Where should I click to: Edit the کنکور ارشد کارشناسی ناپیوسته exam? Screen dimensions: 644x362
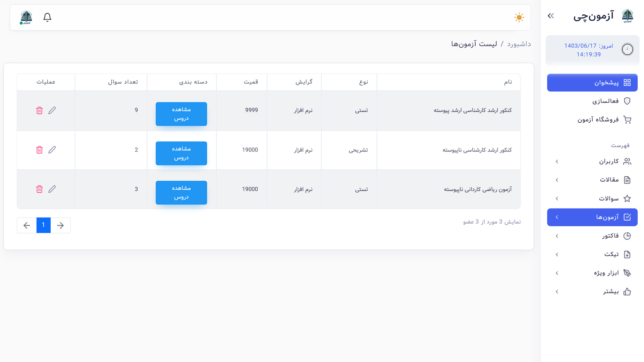pos(52,150)
